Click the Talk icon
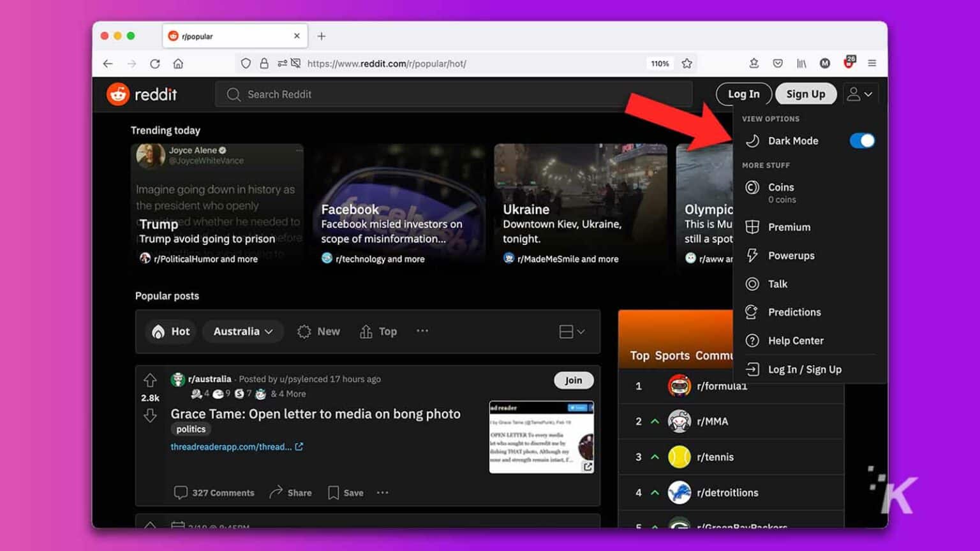Image resolution: width=980 pixels, height=551 pixels. (x=753, y=284)
